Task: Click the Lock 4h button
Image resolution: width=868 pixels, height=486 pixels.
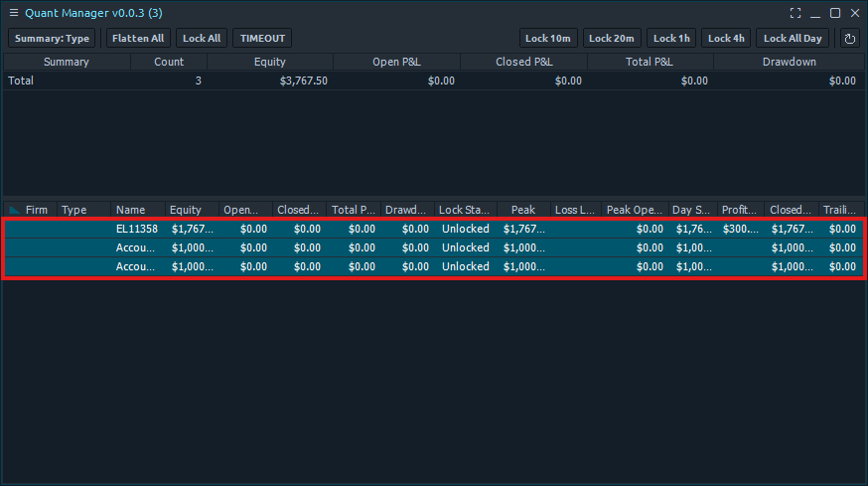Action: coord(725,39)
